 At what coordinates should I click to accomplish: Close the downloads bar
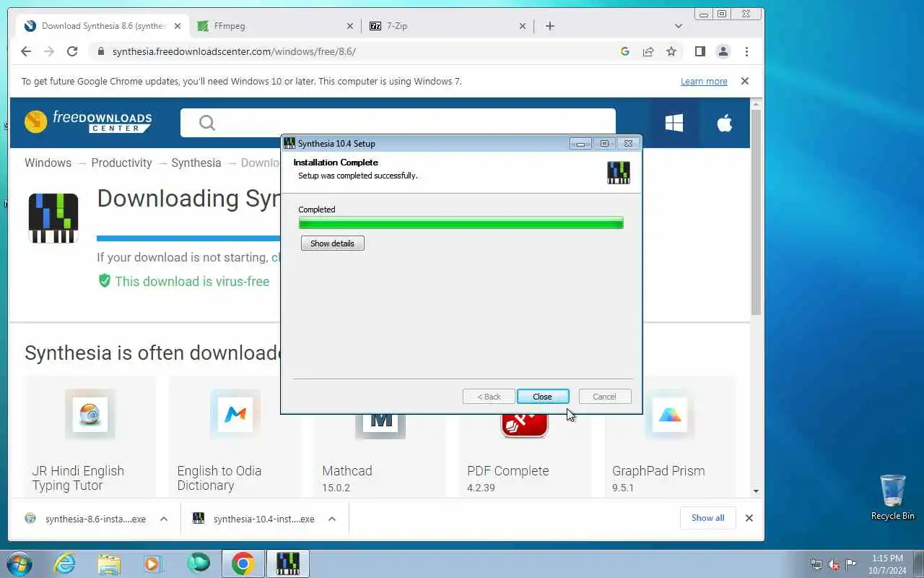749,518
